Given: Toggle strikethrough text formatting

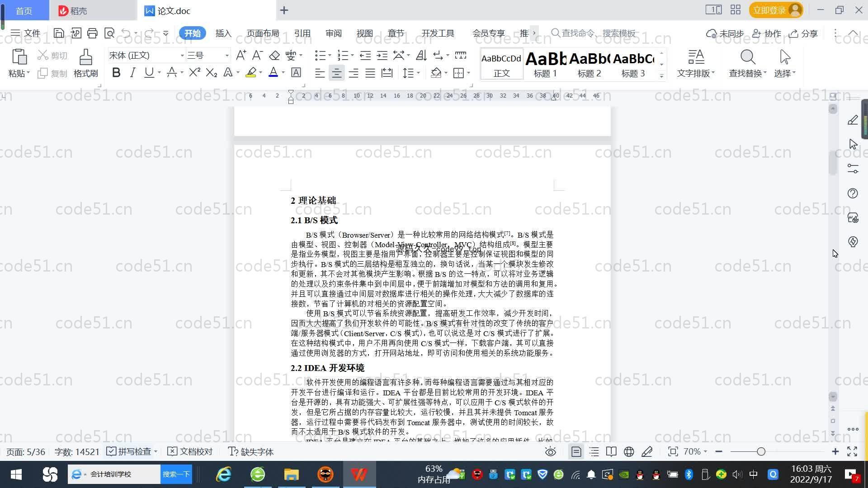Looking at the screenshot, I should click(171, 72).
